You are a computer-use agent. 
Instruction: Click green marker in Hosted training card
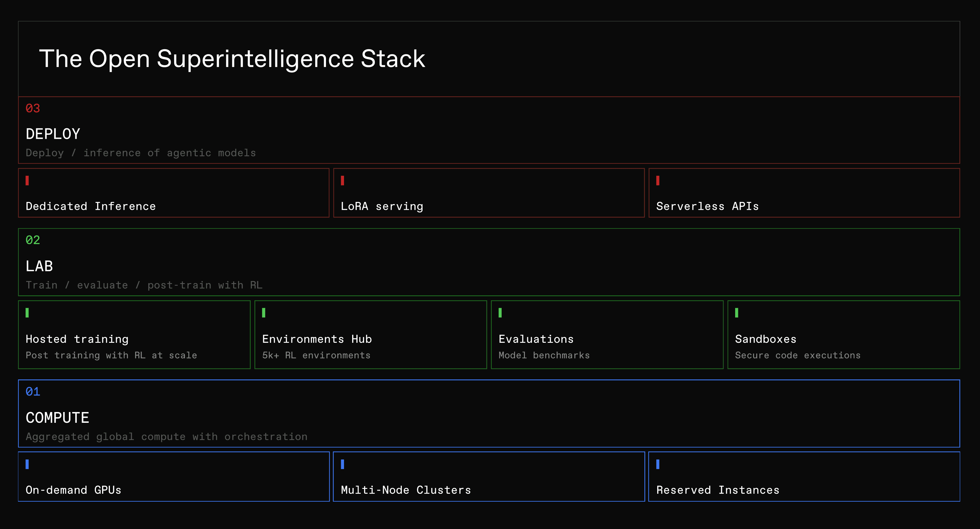(x=27, y=313)
